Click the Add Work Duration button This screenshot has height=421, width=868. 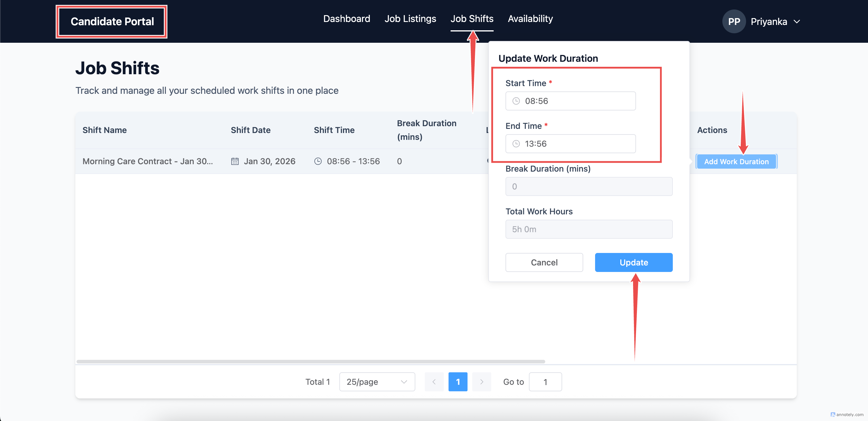pos(736,162)
